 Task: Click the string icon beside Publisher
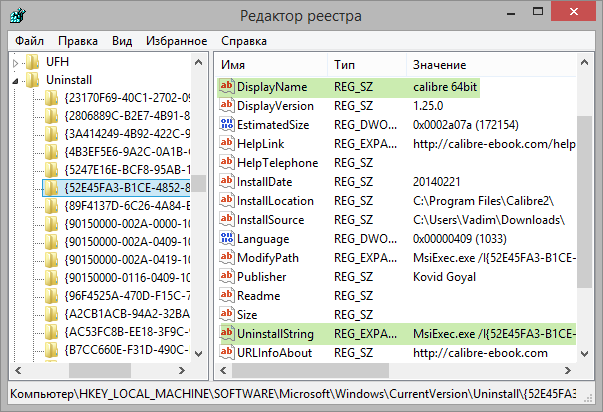[227, 276]
